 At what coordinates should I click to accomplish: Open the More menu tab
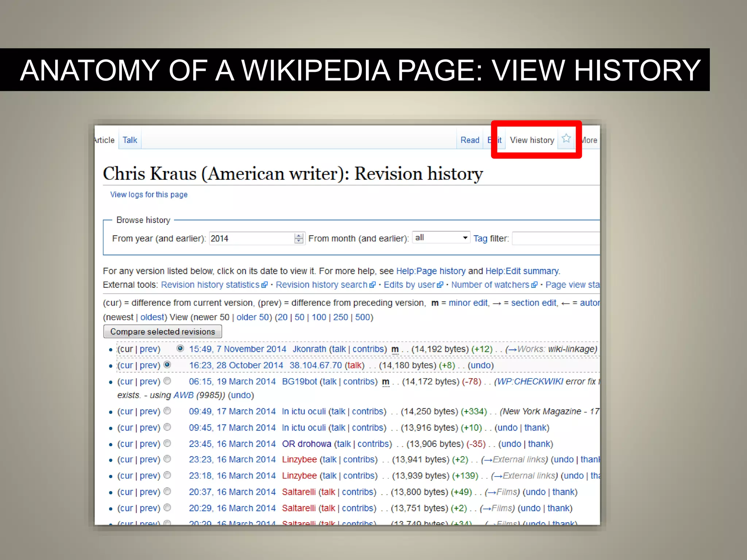tap(589, 140)
